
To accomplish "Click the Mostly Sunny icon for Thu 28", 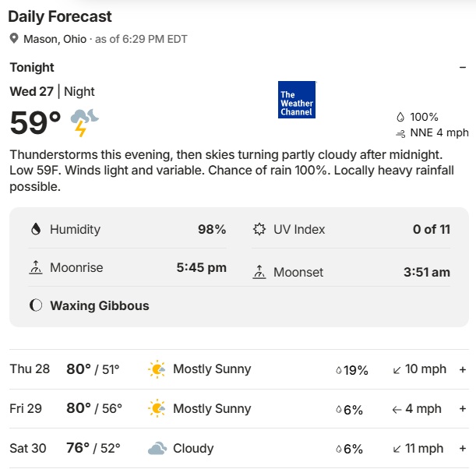I will tap(157, 369).
